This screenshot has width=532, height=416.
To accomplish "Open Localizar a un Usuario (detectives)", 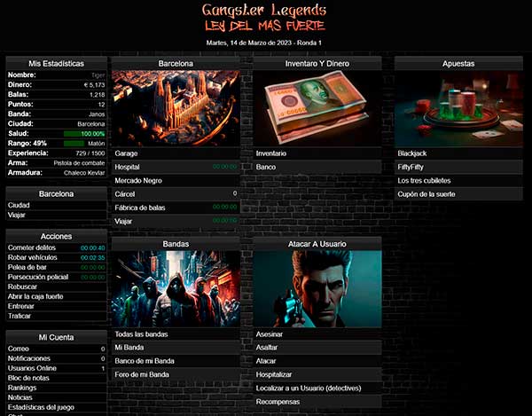I will coord(317,389).
